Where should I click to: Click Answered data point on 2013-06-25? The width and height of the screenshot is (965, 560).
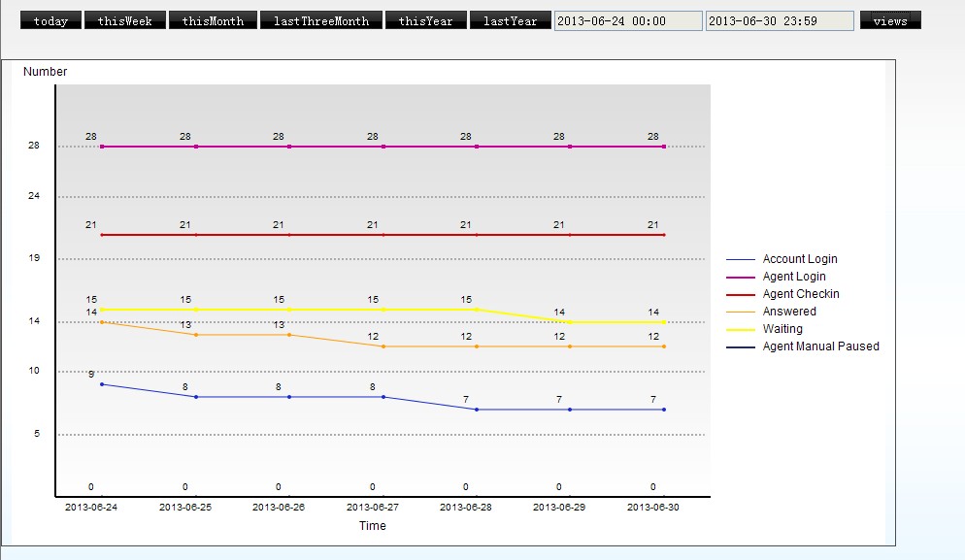coord(196,335)
